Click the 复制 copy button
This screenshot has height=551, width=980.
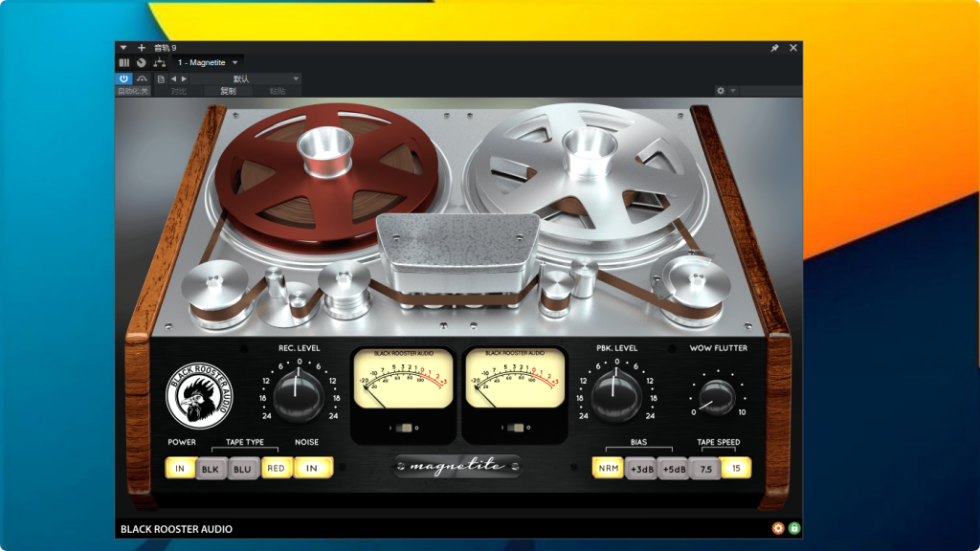[x=228, y=91]
